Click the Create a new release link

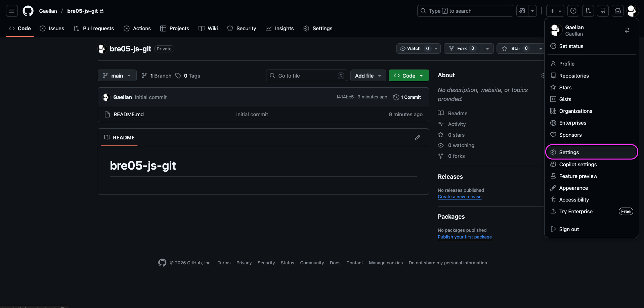tap(459, 196)
